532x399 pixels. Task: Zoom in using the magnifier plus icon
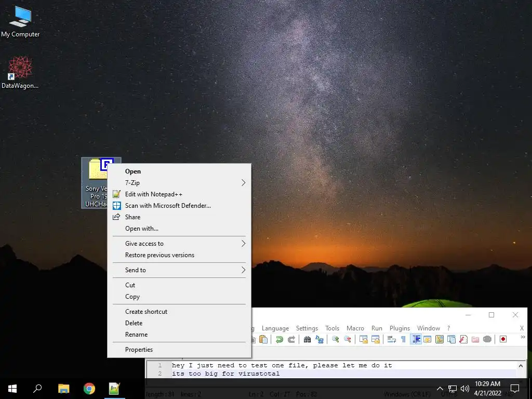[x=336, y=339]
